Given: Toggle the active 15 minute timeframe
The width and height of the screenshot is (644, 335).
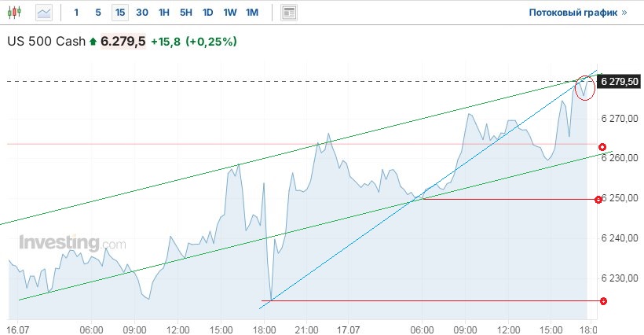Looking at the screenshot, I should pos(119,13).
